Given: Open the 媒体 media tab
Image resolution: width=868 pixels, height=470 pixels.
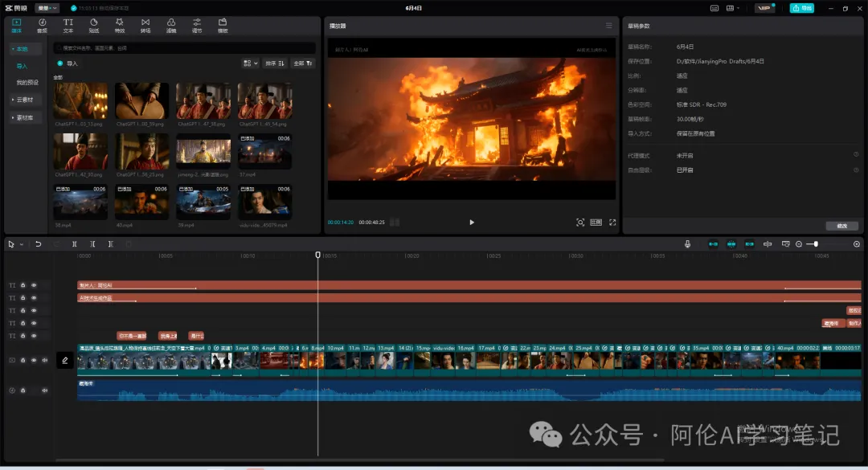Looking at the screenshot, I should (17, 26).
